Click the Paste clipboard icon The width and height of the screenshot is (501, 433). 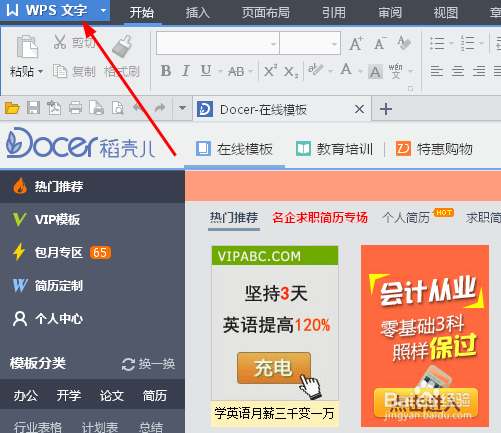click(x=27, y=46)
